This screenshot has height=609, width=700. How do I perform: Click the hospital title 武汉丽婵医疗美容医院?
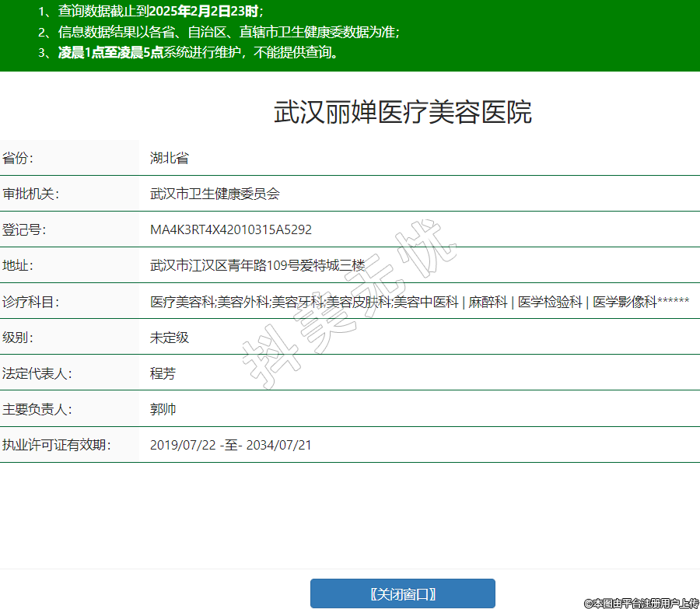[x=402, y=112]
